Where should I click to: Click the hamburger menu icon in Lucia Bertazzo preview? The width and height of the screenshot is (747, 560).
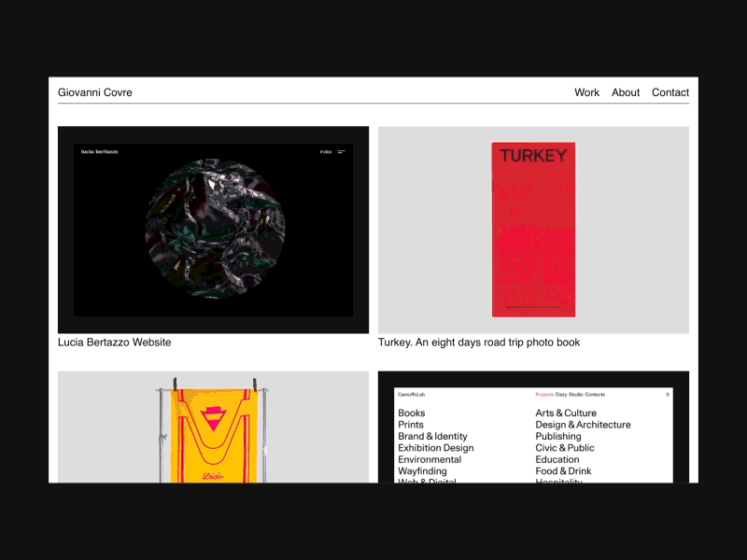341,152
